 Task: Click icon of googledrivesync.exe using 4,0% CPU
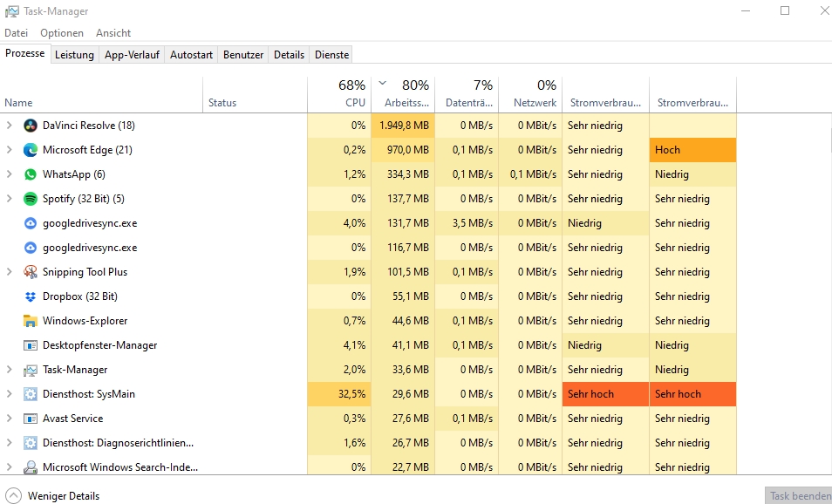coord(31,223)
